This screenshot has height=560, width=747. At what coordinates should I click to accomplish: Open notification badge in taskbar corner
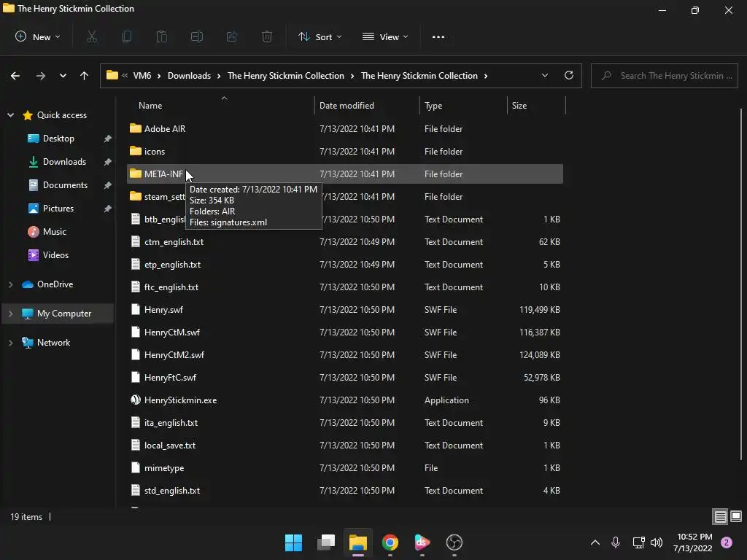click(727, 542)
